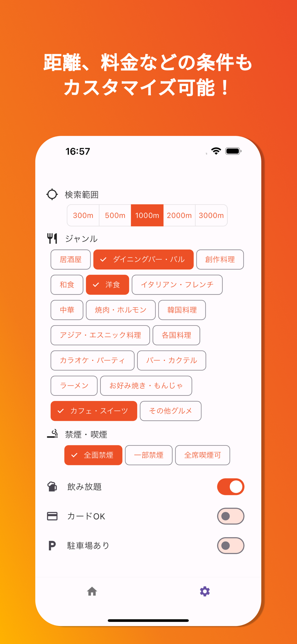Select the 全席喫煙可 option
This screenshot has height=644, width=297.
coord(202,455)
